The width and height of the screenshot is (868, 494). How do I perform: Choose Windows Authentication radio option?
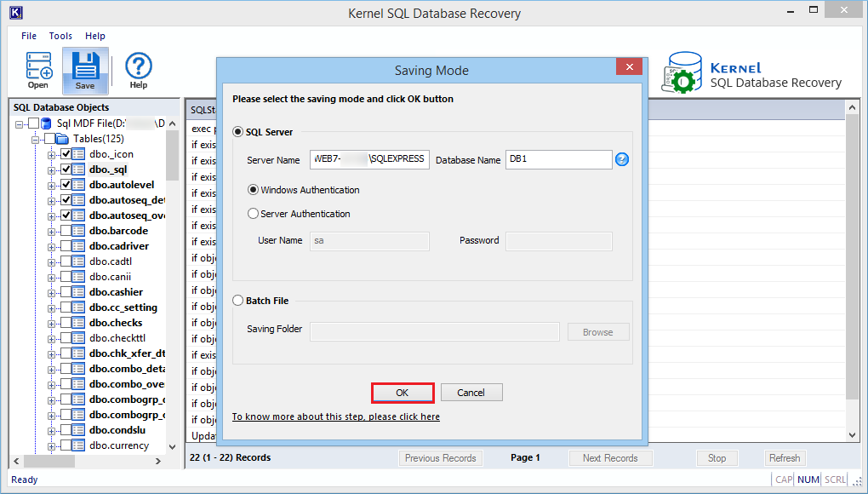tap(253, 190)
